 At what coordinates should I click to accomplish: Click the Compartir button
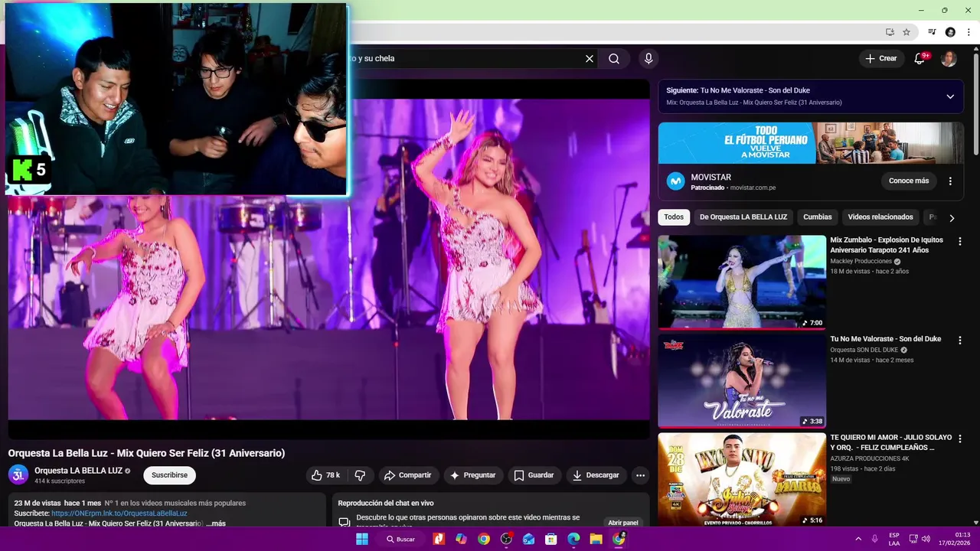click(408, 475)
